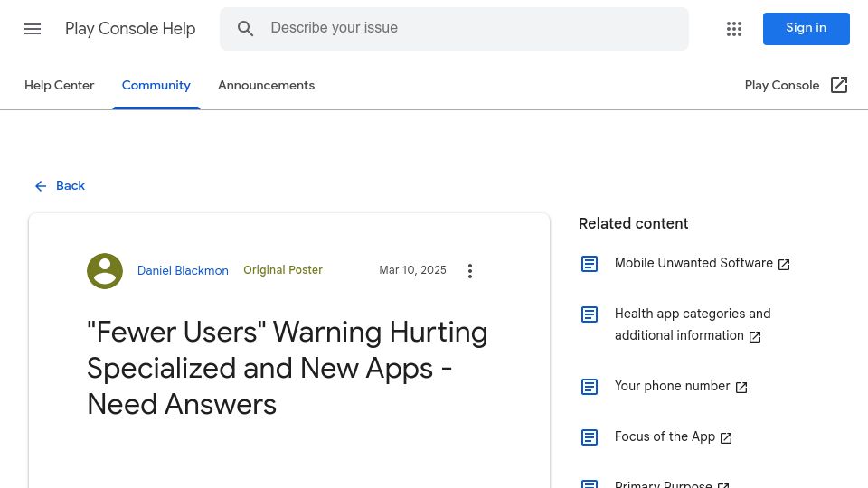Click the search magnifier icon
This screenshot has width=868, height=488.
click(x=245, y=29)
